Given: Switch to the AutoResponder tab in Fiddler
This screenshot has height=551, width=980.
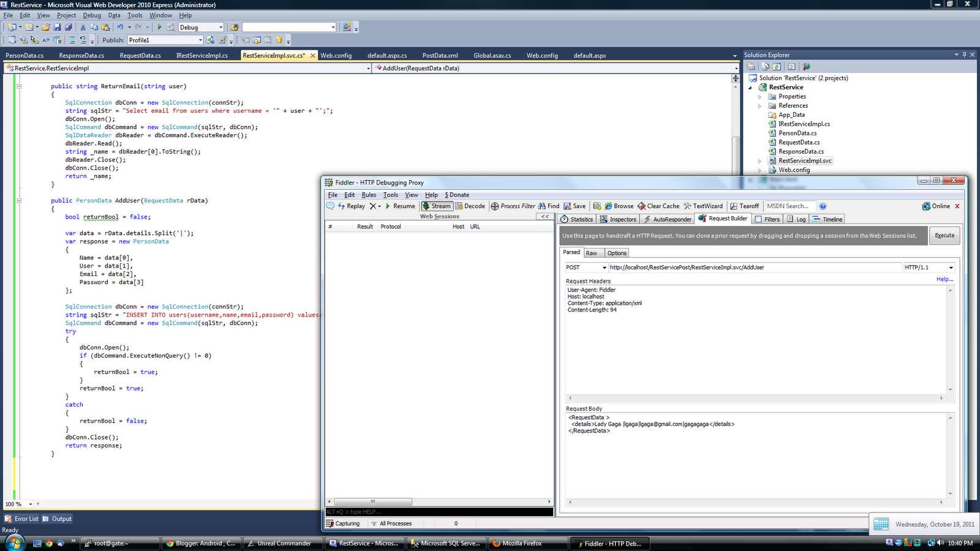Looking at the screenshot, I should tap(668, 219).
